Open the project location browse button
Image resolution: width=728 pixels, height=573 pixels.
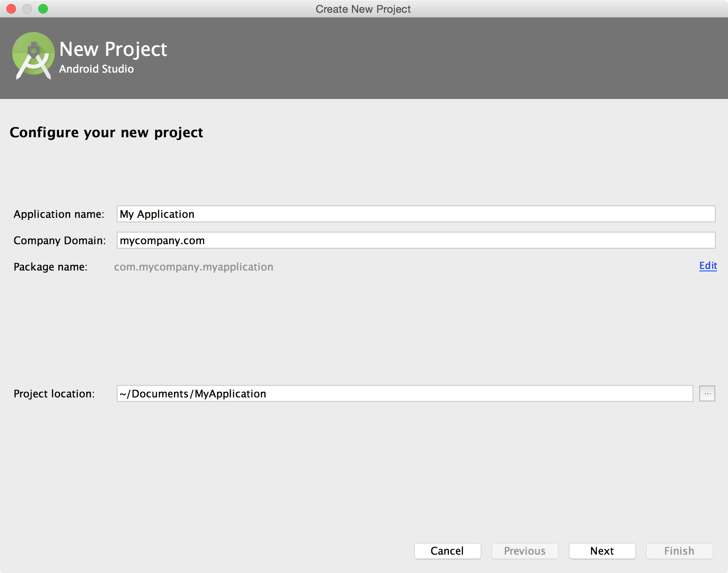pos(707,393)
